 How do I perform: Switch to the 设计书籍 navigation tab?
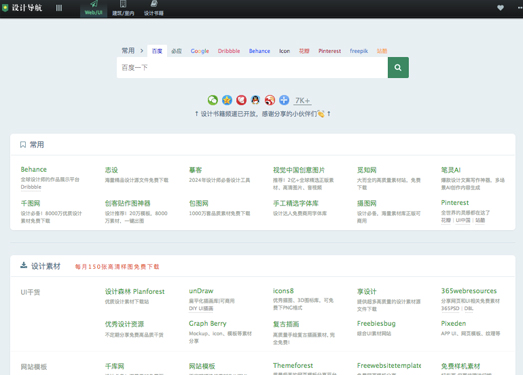tap(154, 8)
